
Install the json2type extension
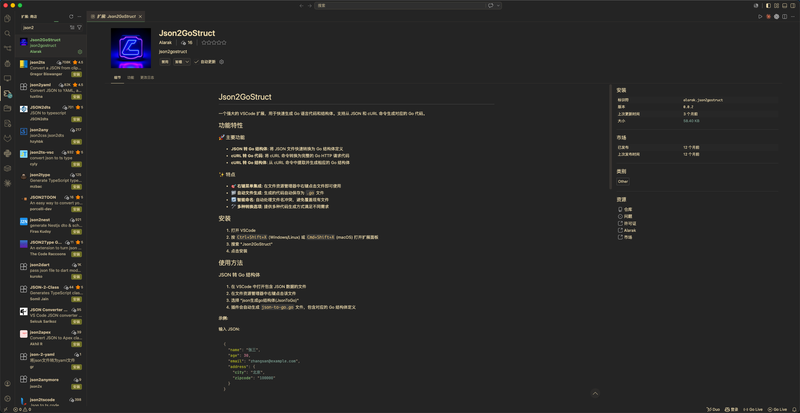(x=77, y=186)
